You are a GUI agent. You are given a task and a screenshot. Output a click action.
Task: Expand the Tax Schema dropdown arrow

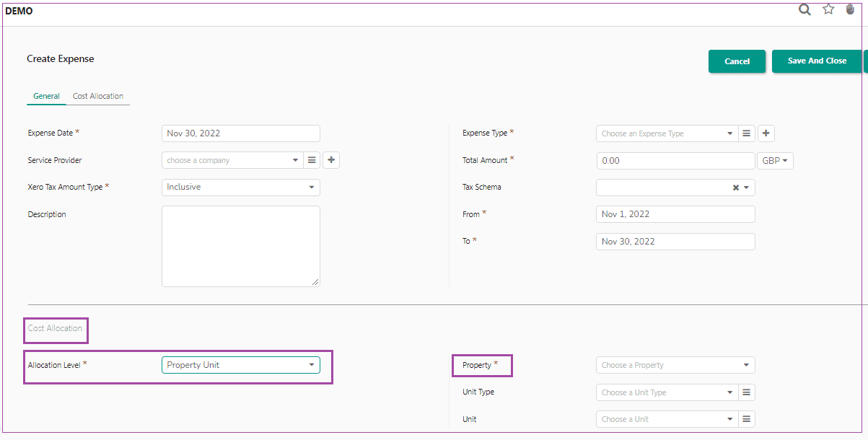(x=747, y=188)
